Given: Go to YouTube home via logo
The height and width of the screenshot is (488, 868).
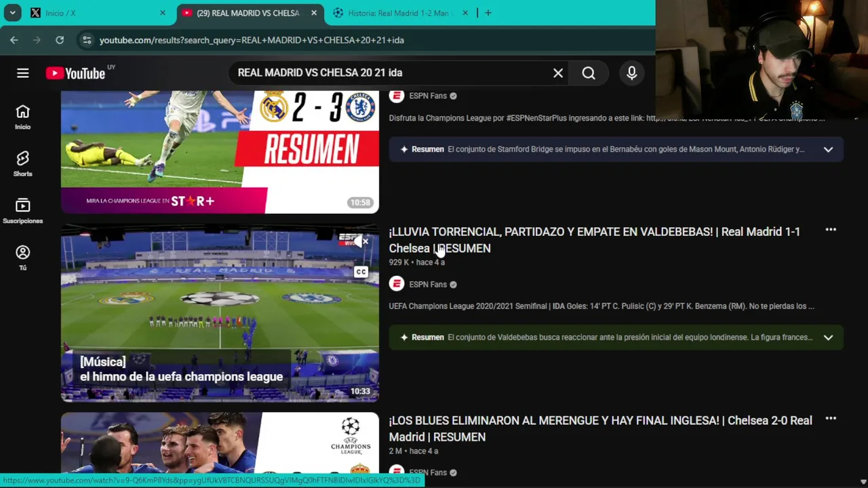Looking at the screenshot, I should pyautogui.click(x=76, y=73).
